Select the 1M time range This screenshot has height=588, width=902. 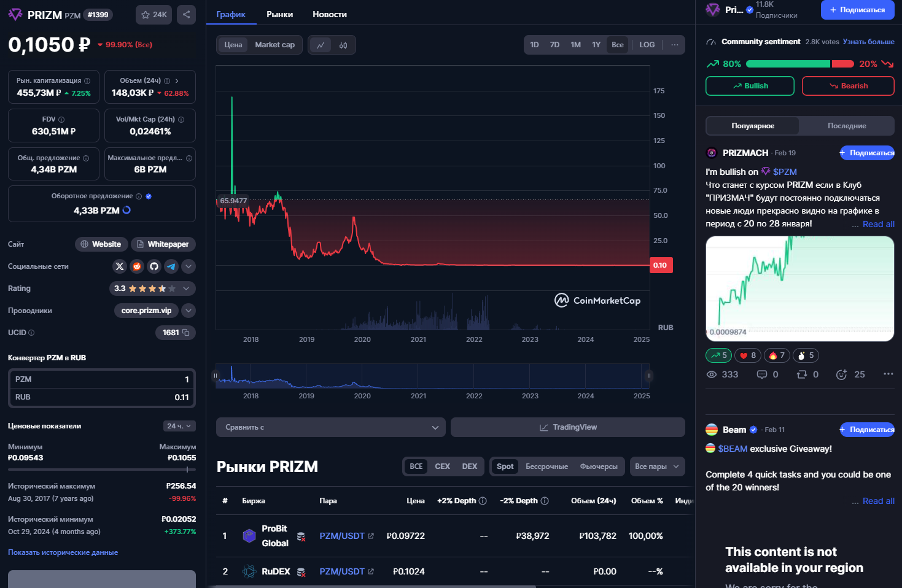575,45
